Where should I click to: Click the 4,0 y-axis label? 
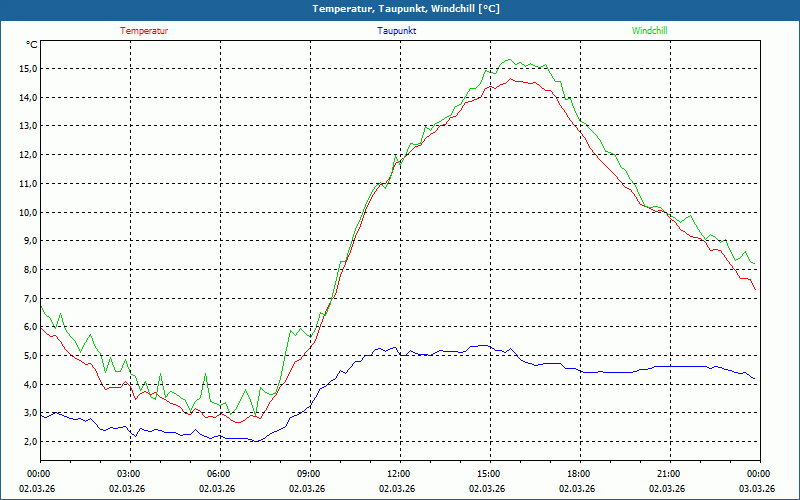[31, 385]
